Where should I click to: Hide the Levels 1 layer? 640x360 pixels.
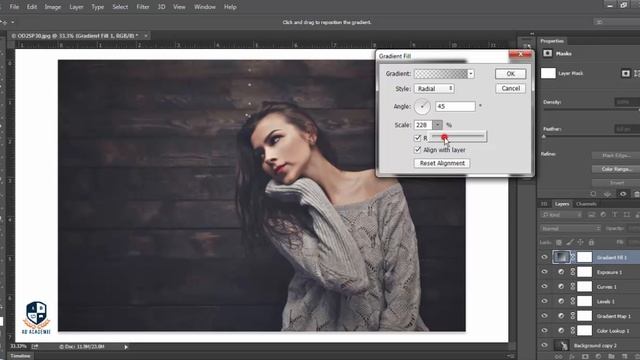[544, 302]
